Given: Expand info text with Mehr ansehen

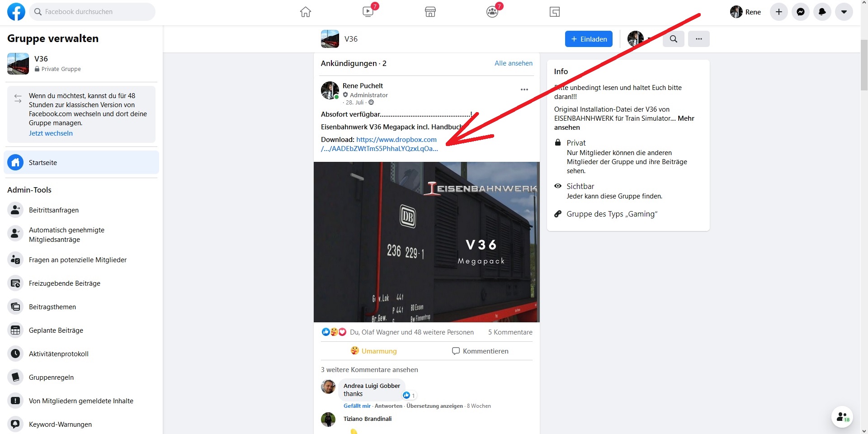Looking at the screenshot, I should pos(624,123).
